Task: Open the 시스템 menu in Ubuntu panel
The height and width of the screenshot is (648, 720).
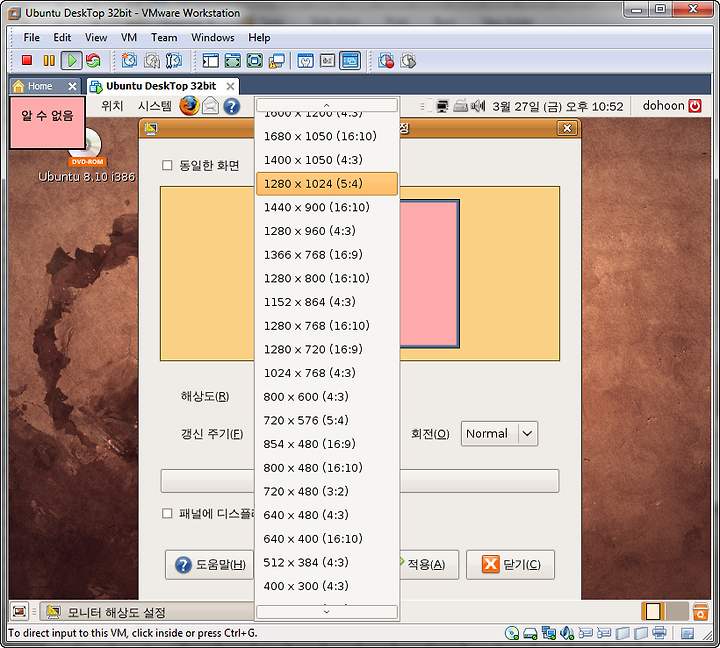Action: (155, 106)
